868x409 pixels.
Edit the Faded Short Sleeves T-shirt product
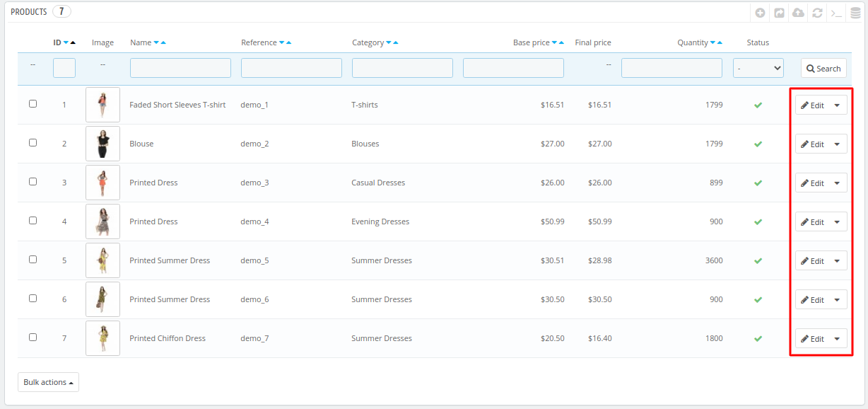[812, 105]
